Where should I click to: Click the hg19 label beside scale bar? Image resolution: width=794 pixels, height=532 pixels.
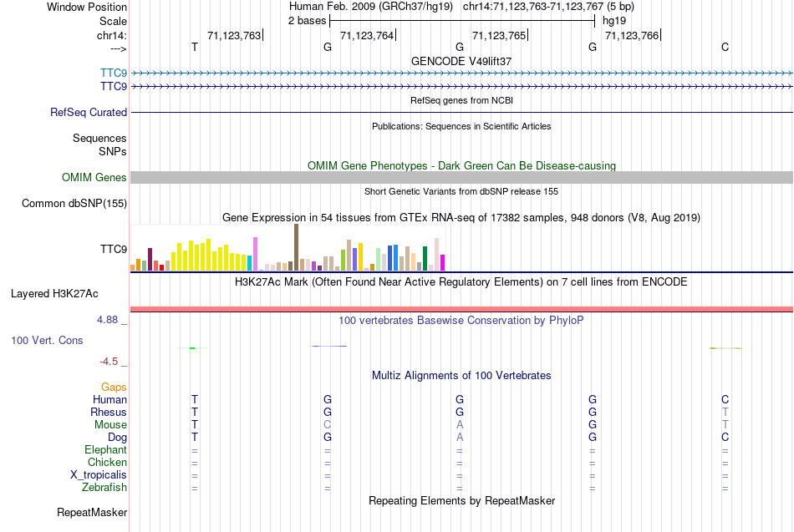(x=613, y=21)
